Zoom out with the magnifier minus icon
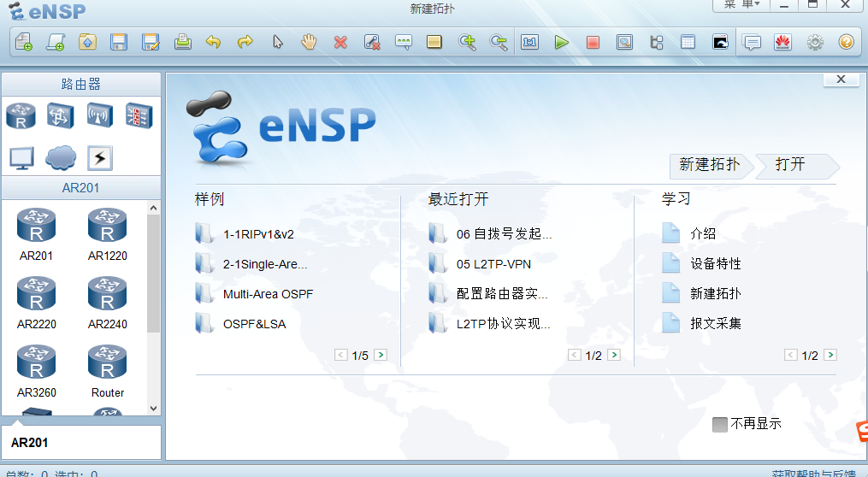 (499, 42)
